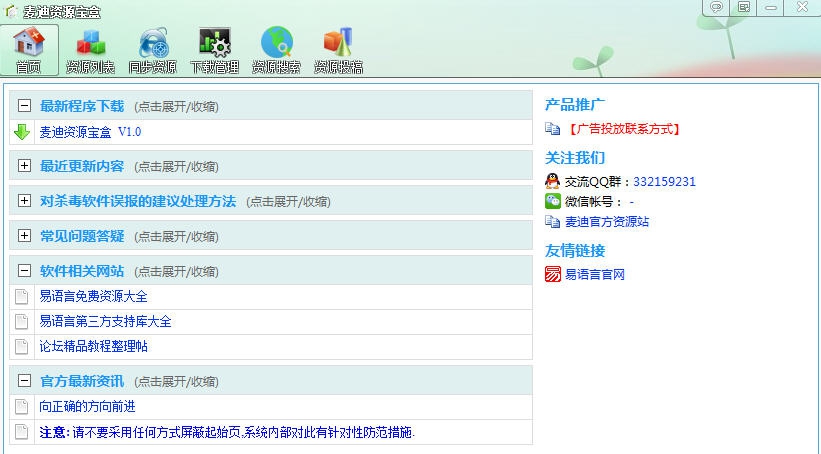
Task: Minimize the 麦迪资源宝盒 window
Action: click(x=771, y=7)
